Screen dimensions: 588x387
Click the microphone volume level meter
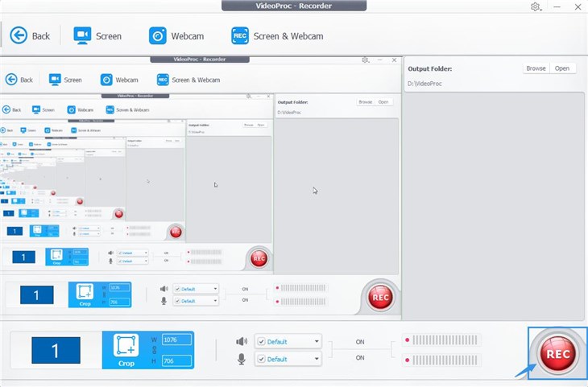point(441,360)
